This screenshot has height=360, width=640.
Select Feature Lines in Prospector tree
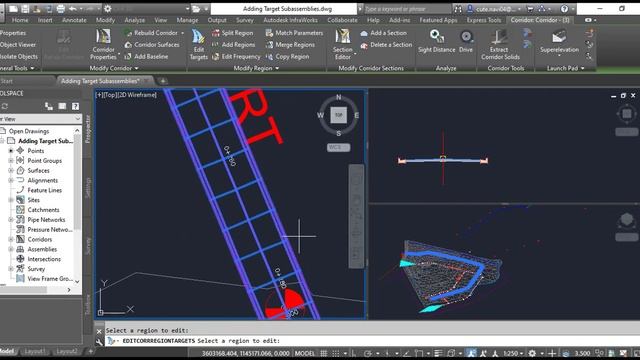point(44,190)
